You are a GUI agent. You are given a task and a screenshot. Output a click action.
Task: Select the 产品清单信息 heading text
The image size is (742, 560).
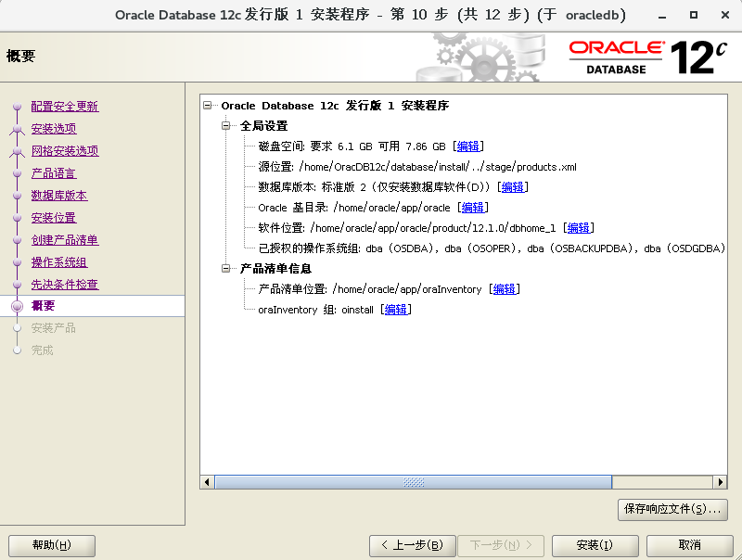tap(275, 269)
